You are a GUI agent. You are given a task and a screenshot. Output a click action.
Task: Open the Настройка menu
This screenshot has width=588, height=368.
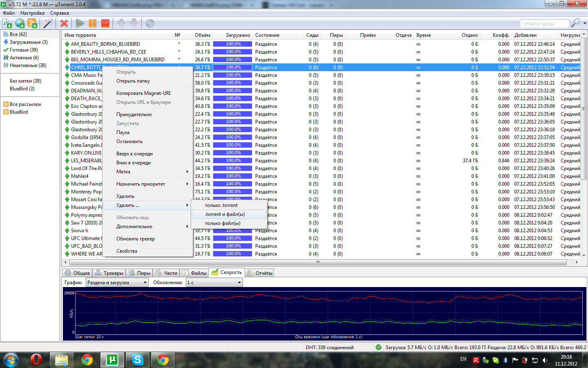tap(32, 13)
